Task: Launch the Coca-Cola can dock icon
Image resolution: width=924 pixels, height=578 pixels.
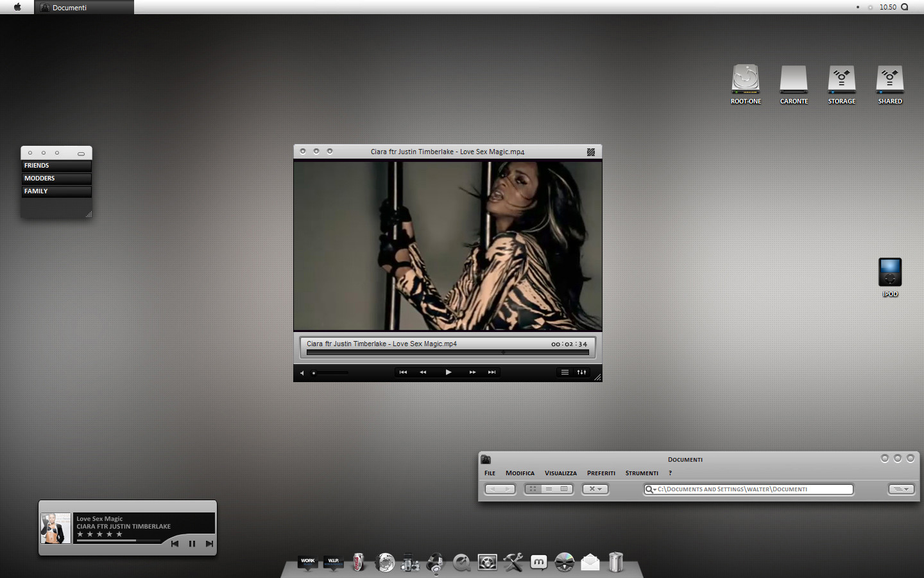Action: point(359,562)
